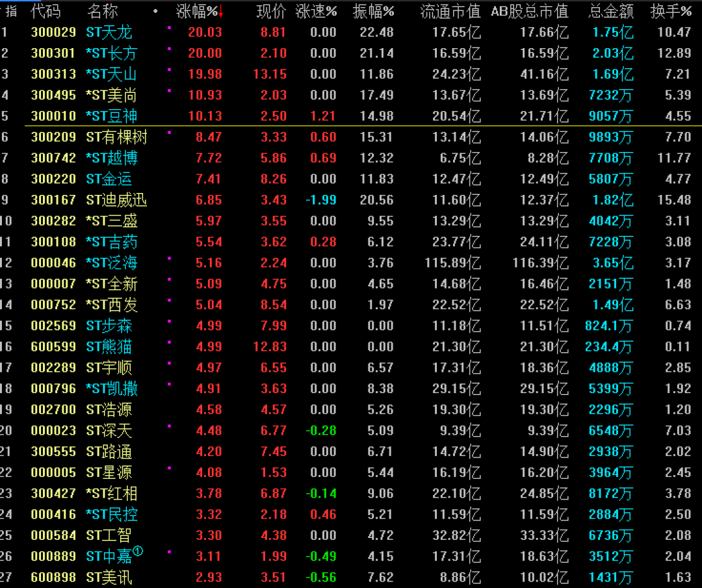Select stock ST宇顺 name
The height and width of the screenshot is (588, 702).
109,368
